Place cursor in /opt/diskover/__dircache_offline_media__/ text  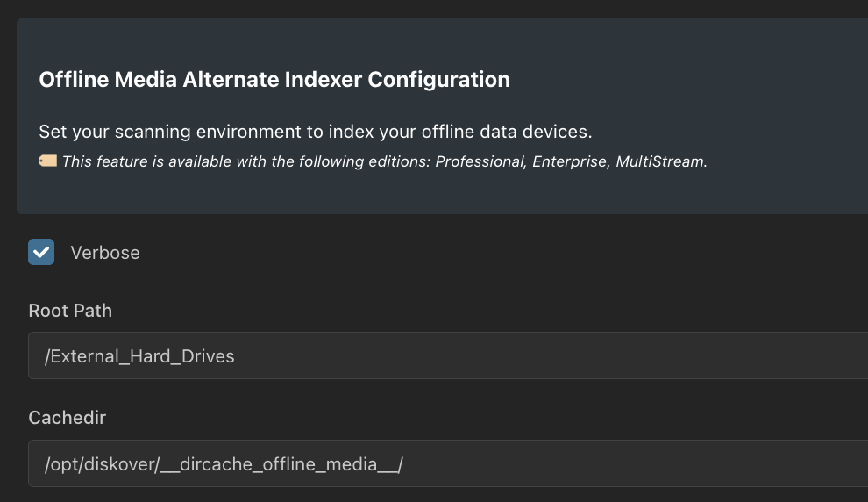tap(224, 464)
